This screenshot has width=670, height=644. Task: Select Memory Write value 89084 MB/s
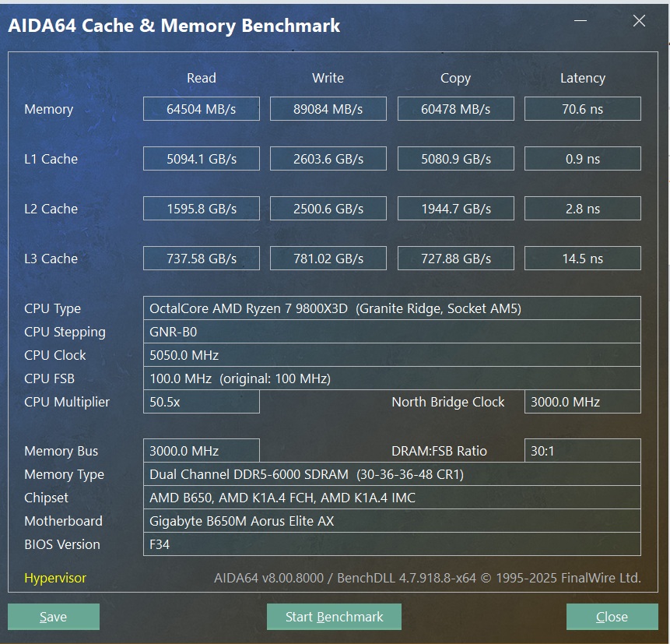pos(328,108)
